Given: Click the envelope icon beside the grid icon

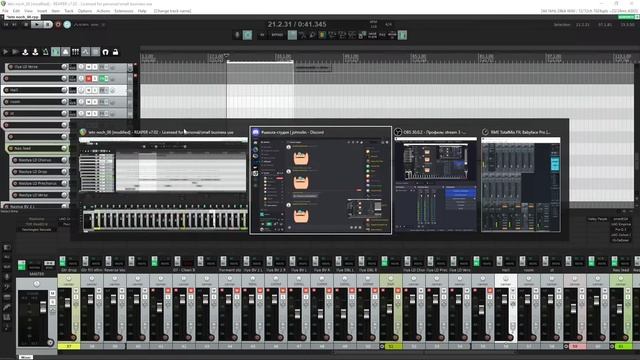Looking at the screenshot, I should 85,52.
